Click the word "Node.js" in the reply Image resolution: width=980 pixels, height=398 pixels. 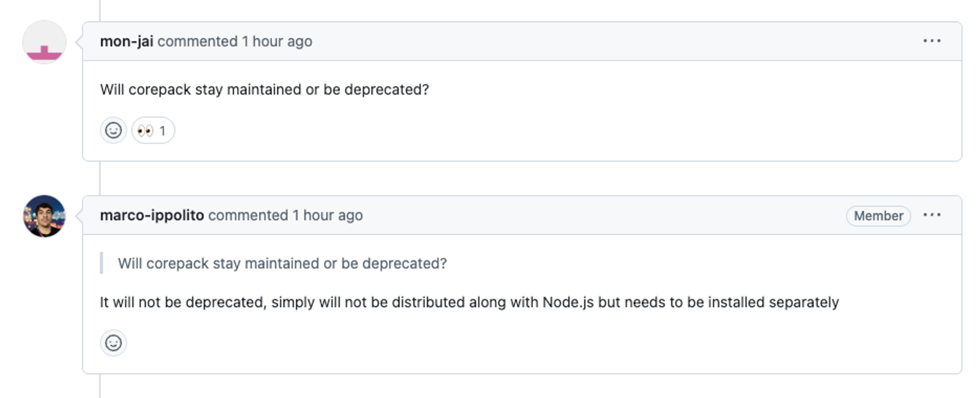(x=568, y=302)
